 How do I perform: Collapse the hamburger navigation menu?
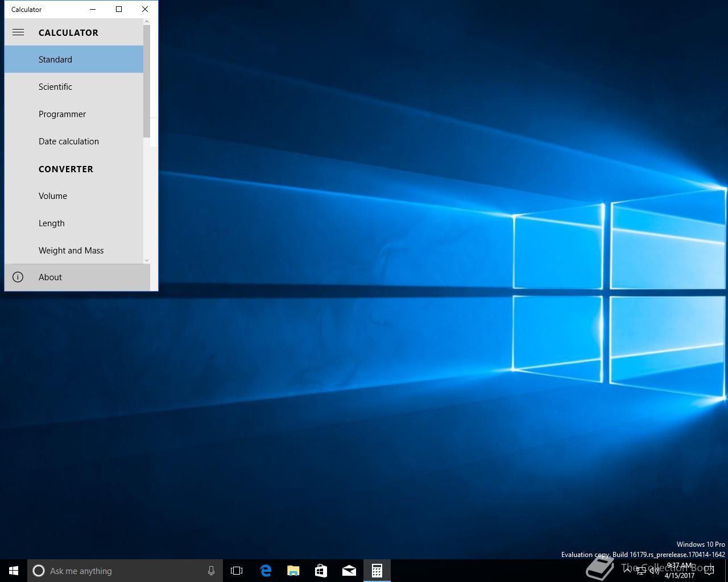tap(18, 32)
